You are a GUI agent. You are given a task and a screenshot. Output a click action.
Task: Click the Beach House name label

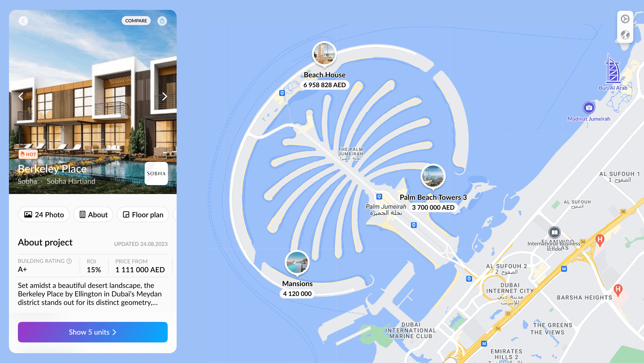tap(324, 75)
